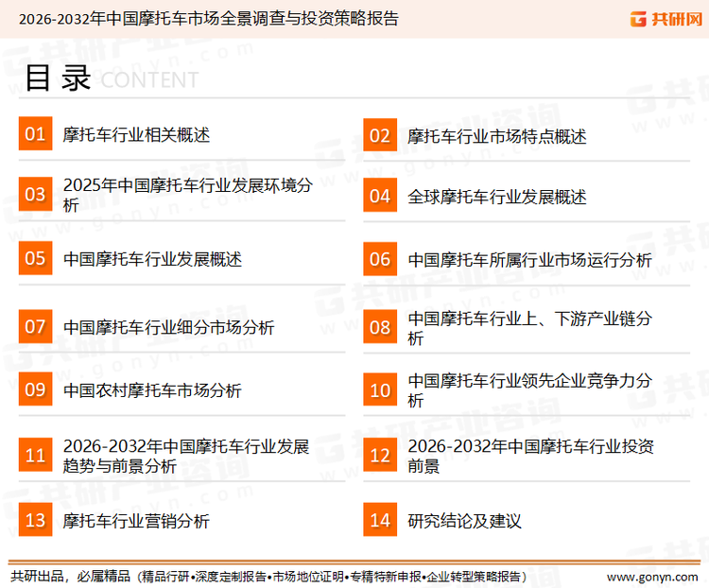Click the gray CONTENT label
Screen dimensions: 709x588
click(149, 80)
